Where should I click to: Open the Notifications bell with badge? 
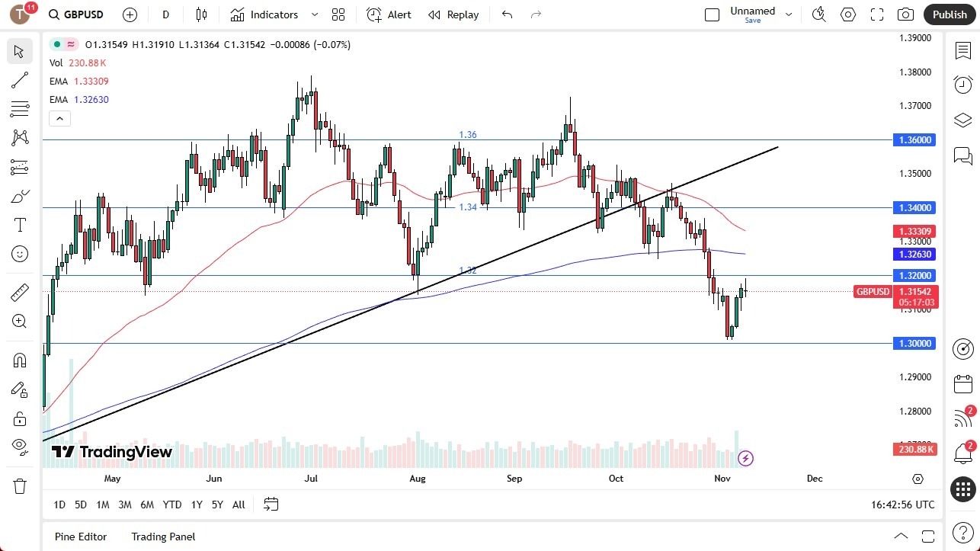click(962, 453)
